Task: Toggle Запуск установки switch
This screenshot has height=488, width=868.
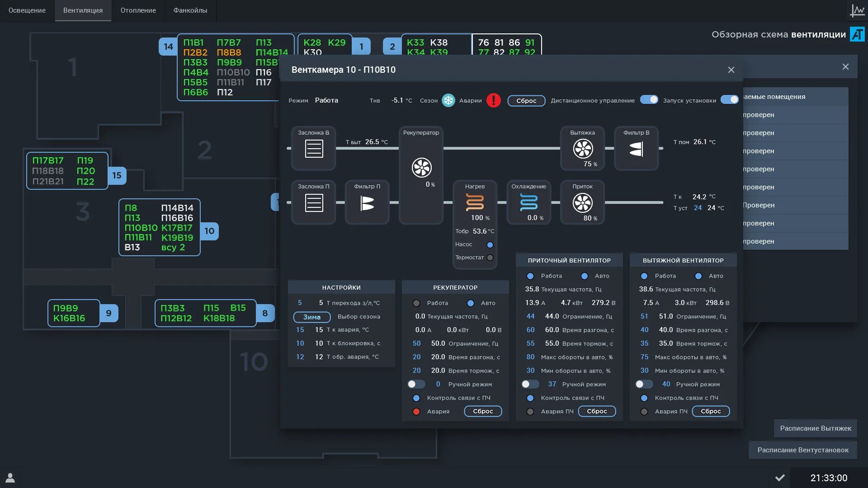Action: pyautogui.click(x=729, y=99)
